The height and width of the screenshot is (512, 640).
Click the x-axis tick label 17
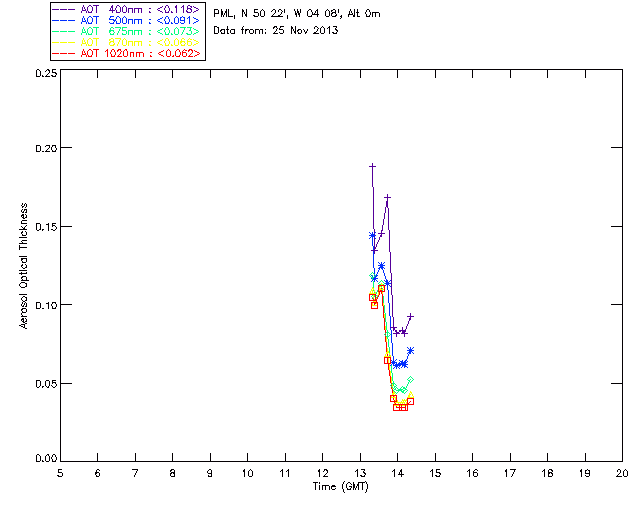pyautogui.click(x=510, y=474)
